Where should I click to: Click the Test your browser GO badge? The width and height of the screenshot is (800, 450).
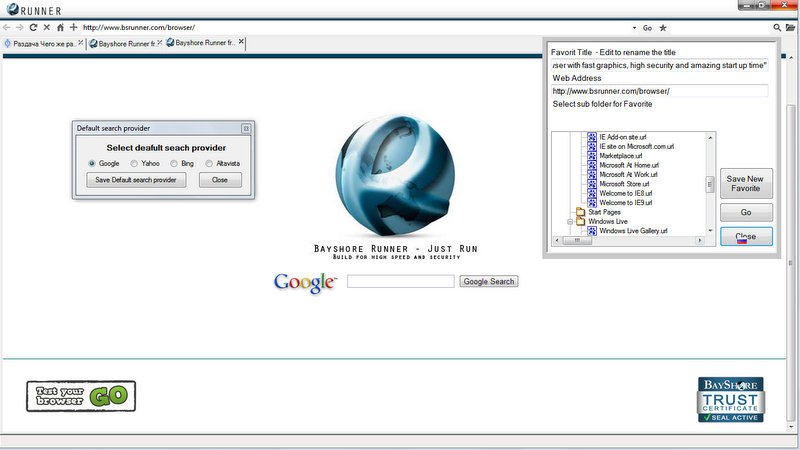81,396
